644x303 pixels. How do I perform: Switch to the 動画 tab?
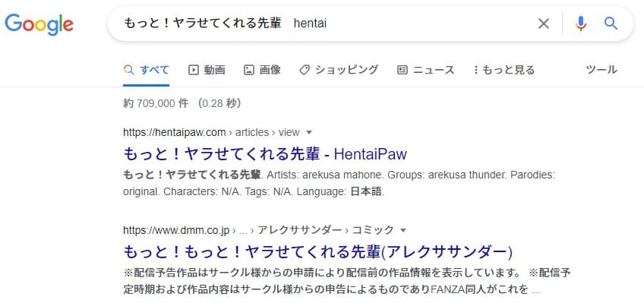(x=207, y=70)
